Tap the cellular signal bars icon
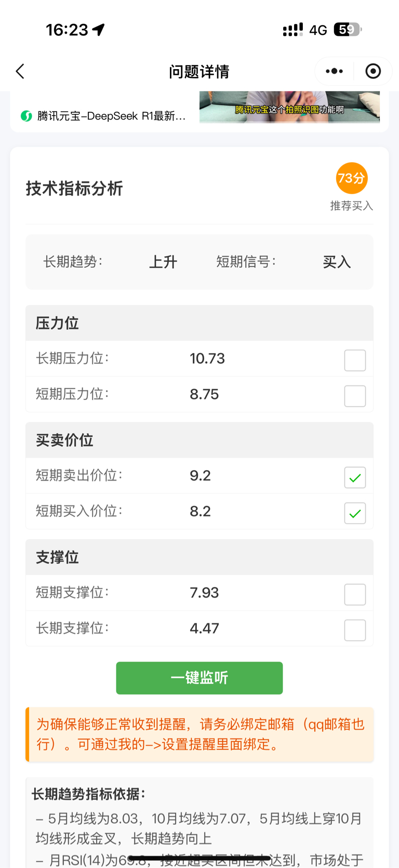The width and height of the screenshot is (399, 868). pyautogui.click(x=293, y=30)
